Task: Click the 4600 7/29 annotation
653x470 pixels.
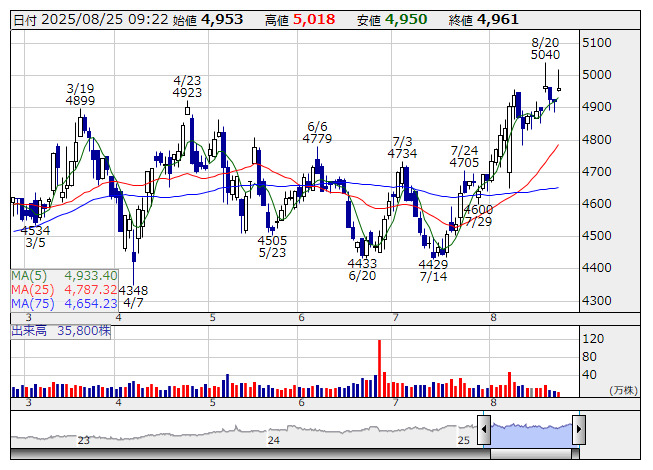Action: [x=478, y=216]
